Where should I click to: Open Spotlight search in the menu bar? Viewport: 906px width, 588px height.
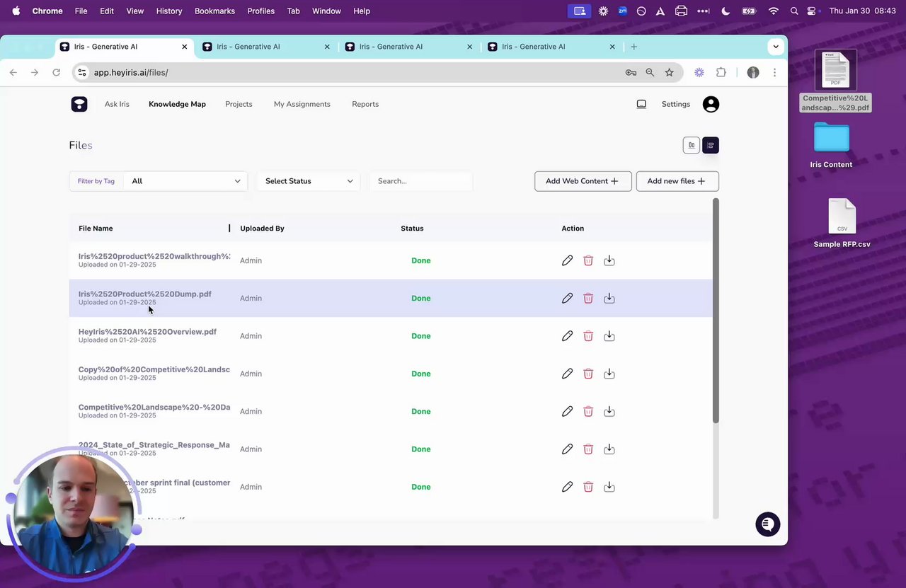pos(794,11)
